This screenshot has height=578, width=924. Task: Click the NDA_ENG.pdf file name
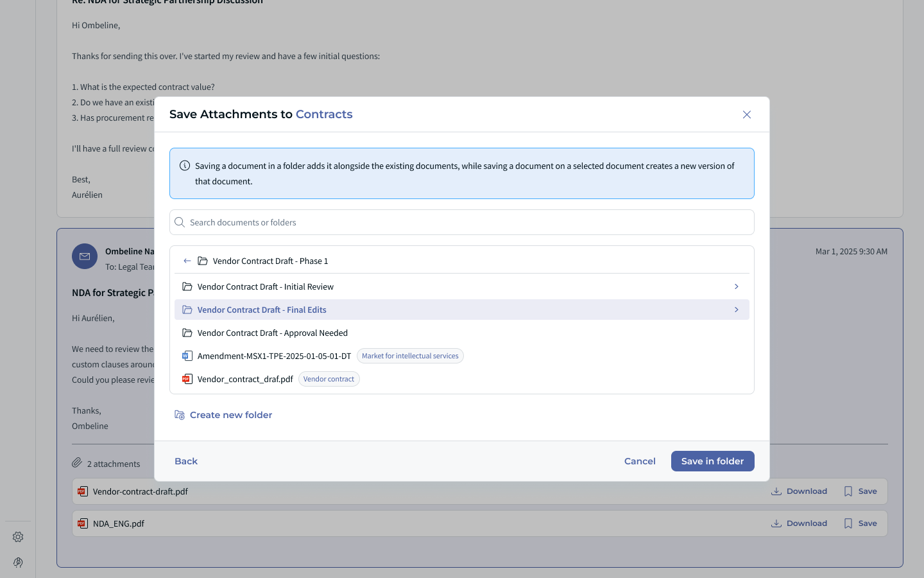[x=119, y=523]
